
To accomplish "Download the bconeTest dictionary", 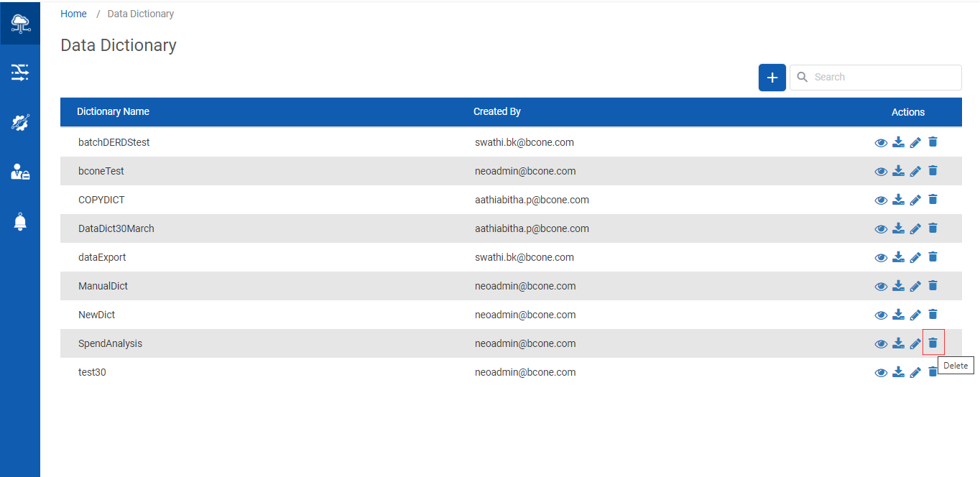I will tap(898, 171).
